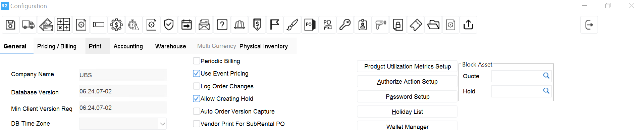Click the open folder toolbar icon

coord(433,25)
